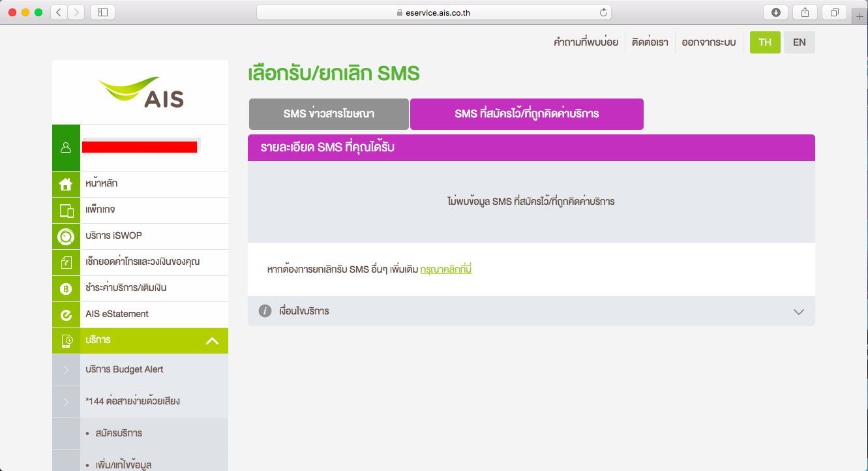Click the info icon beside เงื่อนไขบริการ
Viewport: 868px width, 471px height.
[x=265, y=311]
